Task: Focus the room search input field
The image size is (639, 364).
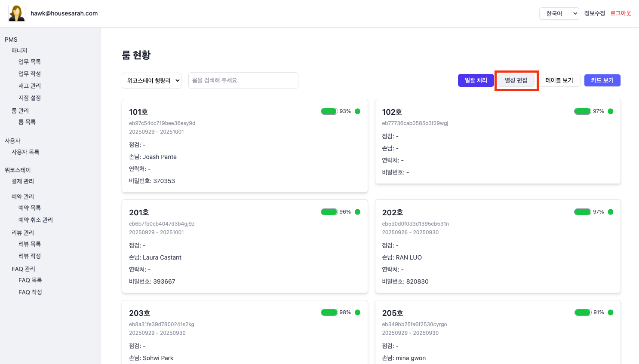Action: (243, 80)
